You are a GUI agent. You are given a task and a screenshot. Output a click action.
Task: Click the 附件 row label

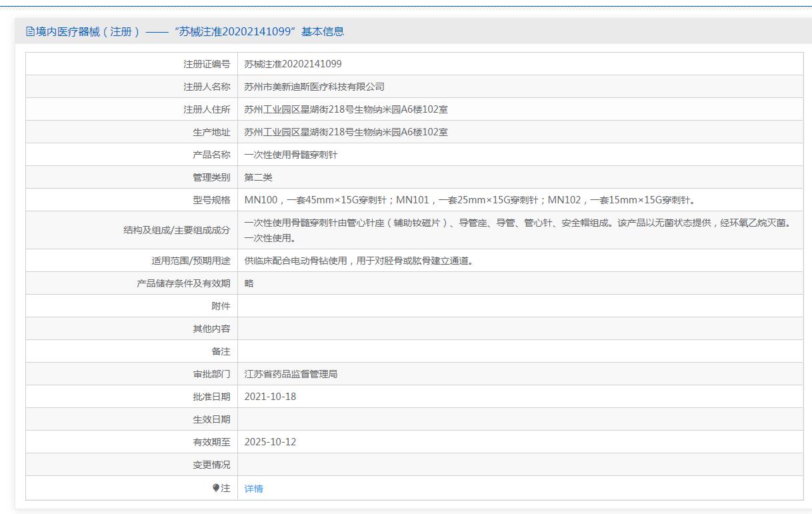(x=220, y=306)
